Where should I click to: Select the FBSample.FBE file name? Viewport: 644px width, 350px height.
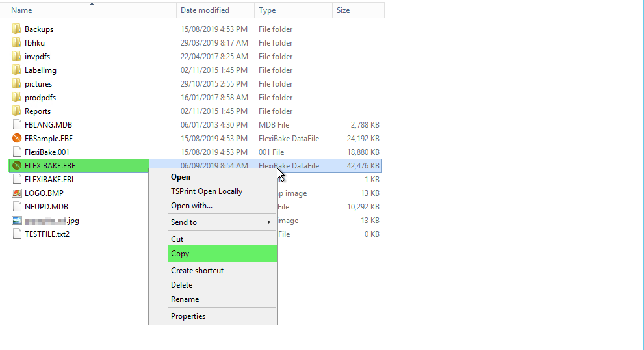tap(49, 138)
